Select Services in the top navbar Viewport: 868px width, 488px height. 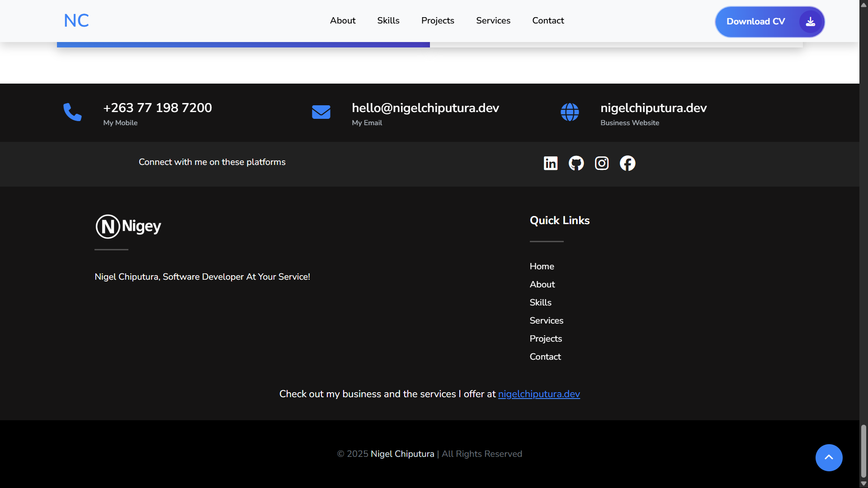pos(493,21)
